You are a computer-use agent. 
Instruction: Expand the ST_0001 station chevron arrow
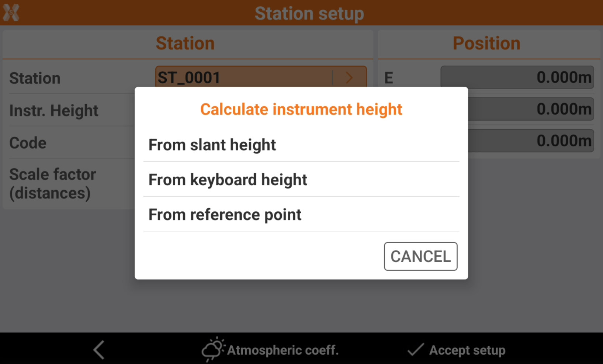349,77
